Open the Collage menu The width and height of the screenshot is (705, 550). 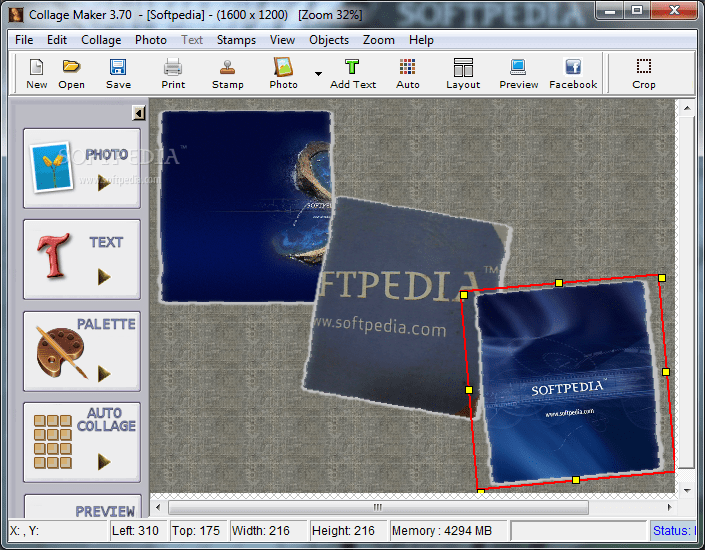(101, 40)
